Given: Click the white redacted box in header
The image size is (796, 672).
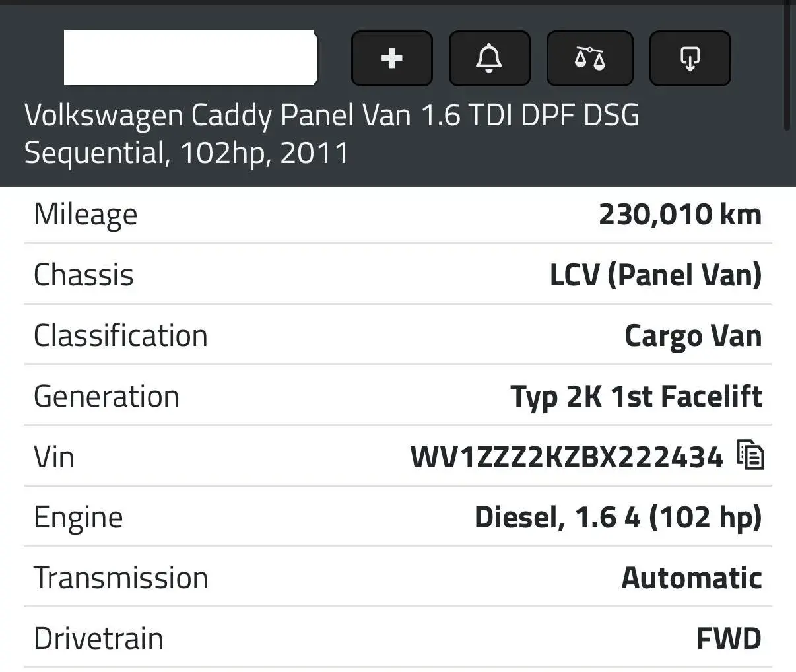Looking at the screenshot, I should click(x=191, y=57).
